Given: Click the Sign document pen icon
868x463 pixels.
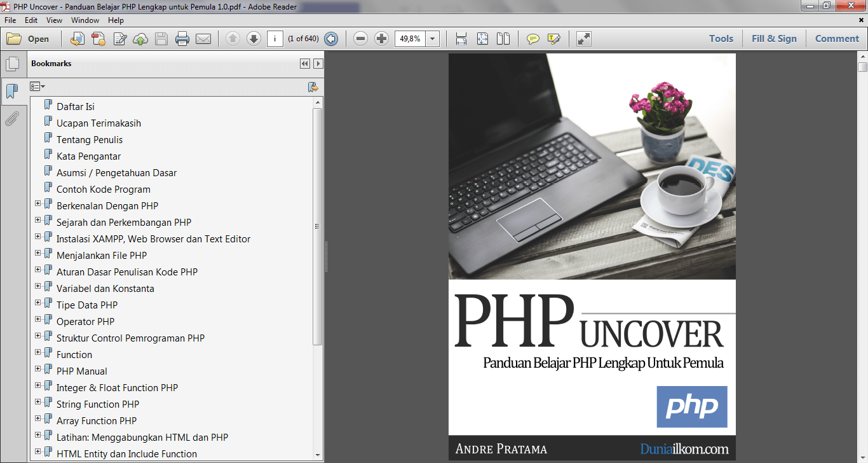Looking at the screenshot, I should coord(119,39).
